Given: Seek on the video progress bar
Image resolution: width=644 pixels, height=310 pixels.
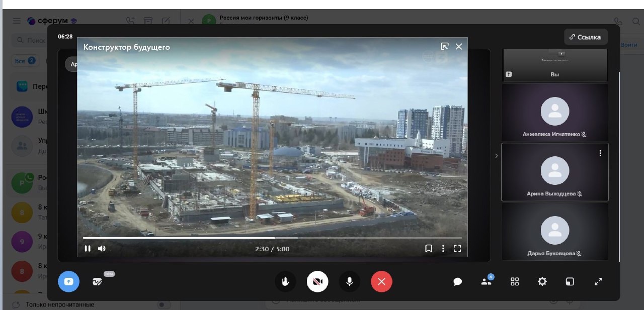Looking at the screenshot, I should (x=272, y=238).
